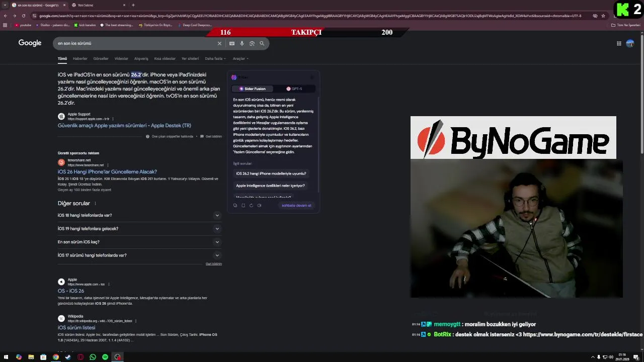
Task: Ask "iOS 26.2 hangi iPhone modelleriyle uyumlu?"
Action: click(x=271, y=173)
